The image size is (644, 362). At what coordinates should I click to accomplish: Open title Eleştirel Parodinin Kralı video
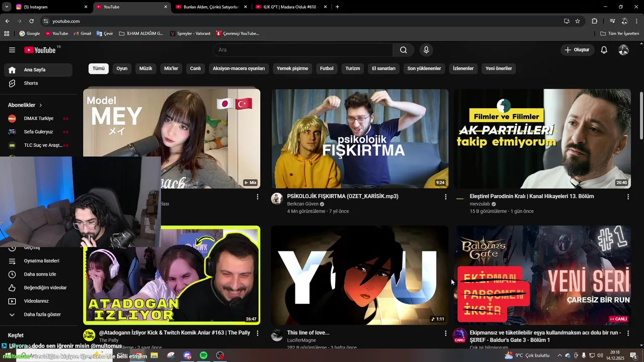pyautogui.click(x=532, y=196)
